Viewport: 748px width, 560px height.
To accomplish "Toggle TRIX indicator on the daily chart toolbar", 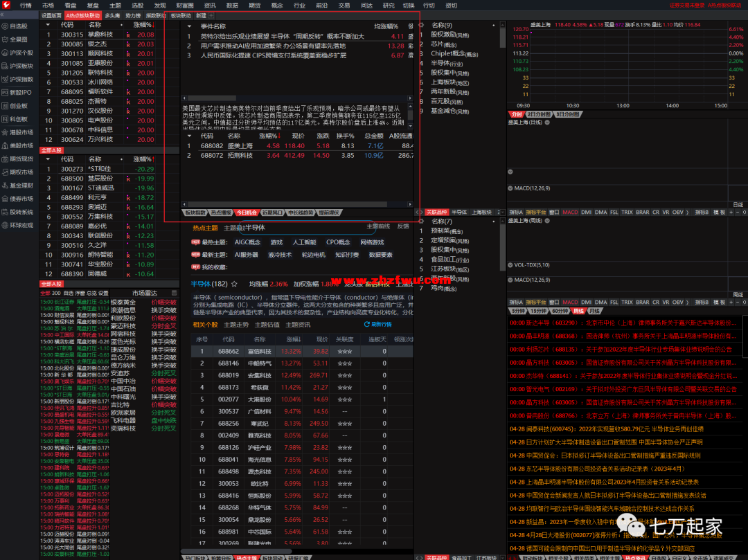I will 627,212.
